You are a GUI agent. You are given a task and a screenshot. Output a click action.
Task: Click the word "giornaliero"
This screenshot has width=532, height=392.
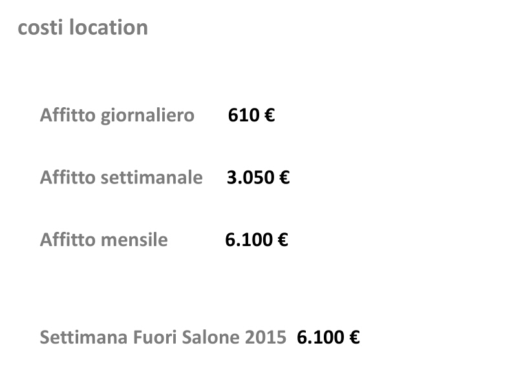147,116
